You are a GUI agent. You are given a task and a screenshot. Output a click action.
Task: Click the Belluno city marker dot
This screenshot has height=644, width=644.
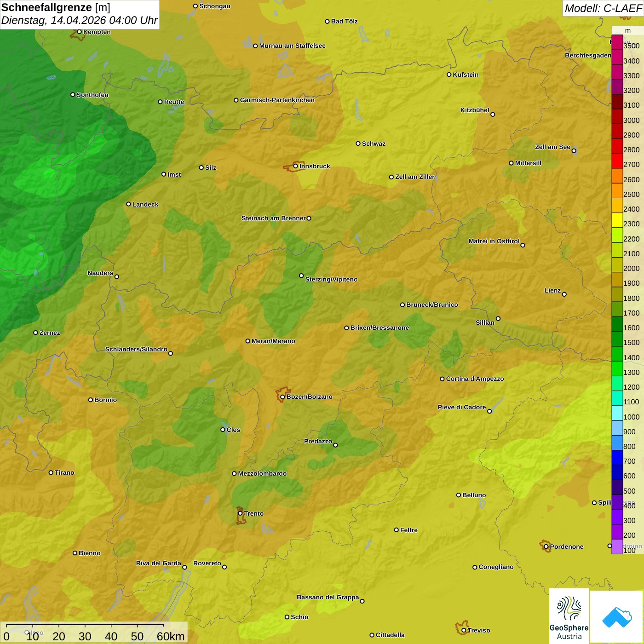click(x=459, y=495)
